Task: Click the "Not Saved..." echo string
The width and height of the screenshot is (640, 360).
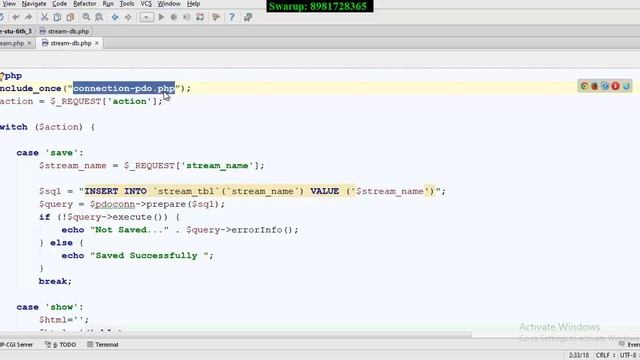Action: click(129, 230)
